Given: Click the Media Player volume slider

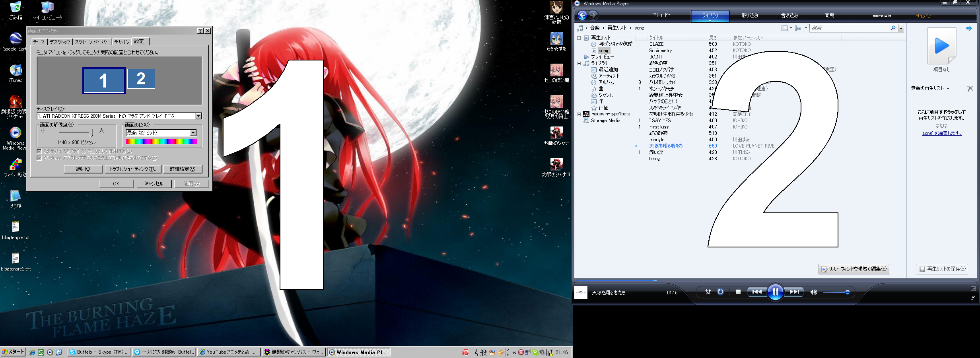Looking at the screenshot, I should [835, 292].
